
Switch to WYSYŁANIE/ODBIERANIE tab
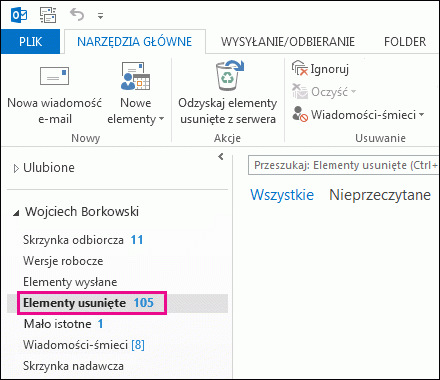(288, 42)
